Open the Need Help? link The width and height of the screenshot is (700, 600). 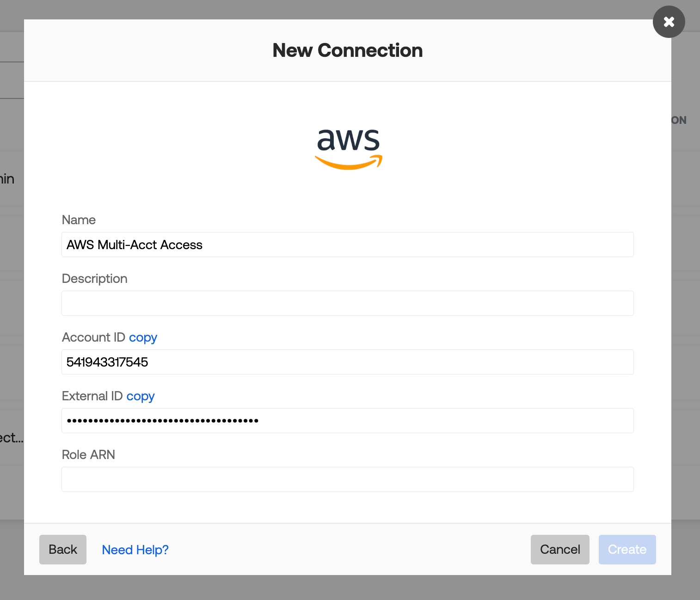coord(135,550)
